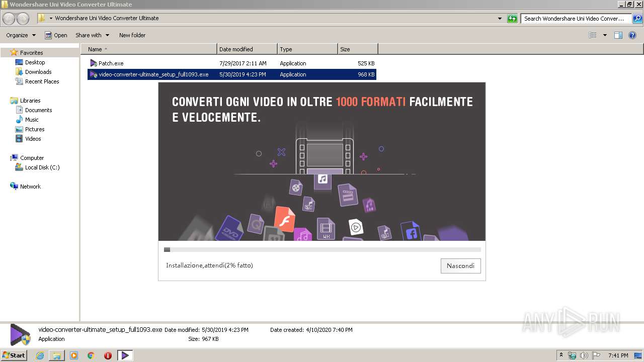
Task: Open the Organize menu
Action: (x=21, y=35)
